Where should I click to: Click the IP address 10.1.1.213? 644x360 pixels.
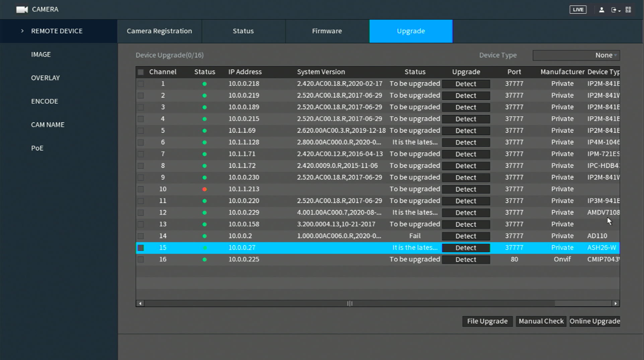click(x=244, y=189)
